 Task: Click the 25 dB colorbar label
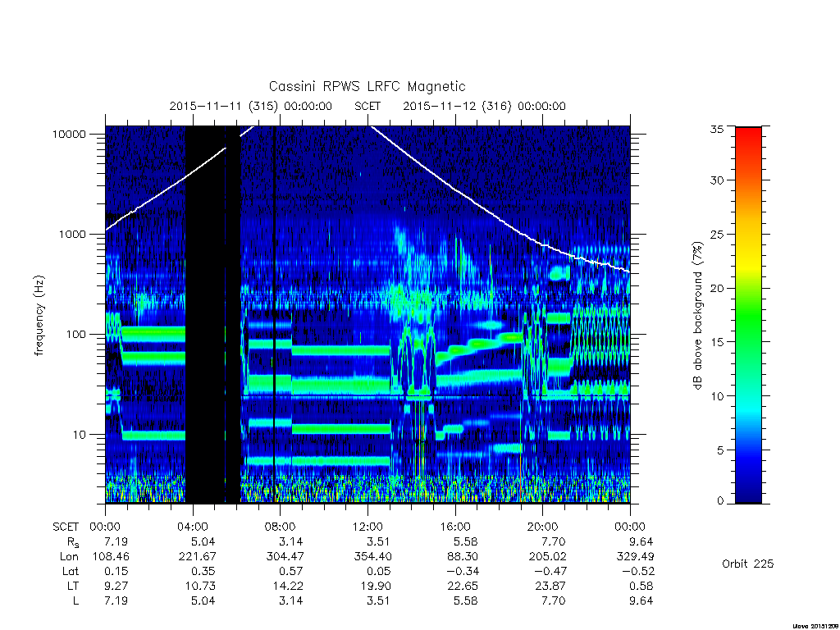717,234
